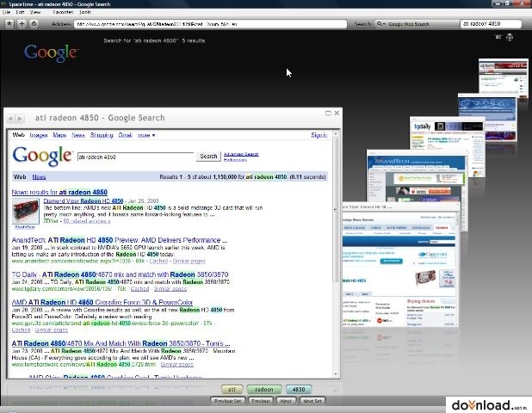Open the AnandTech ATI Radeon HD 4850 Preview result
Viewport: 532px width, 413px height.
point(119,240)
